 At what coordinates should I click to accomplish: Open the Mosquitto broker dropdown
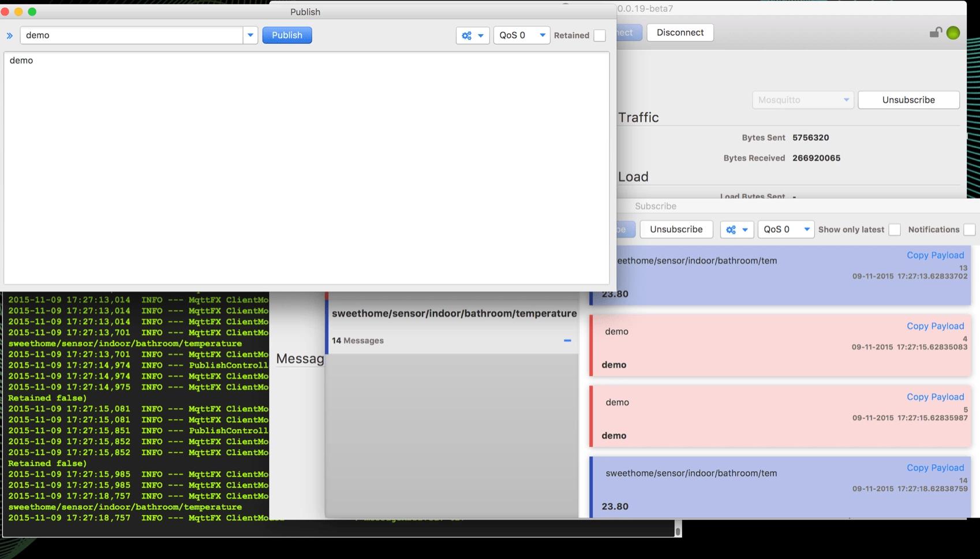point(802,100)
